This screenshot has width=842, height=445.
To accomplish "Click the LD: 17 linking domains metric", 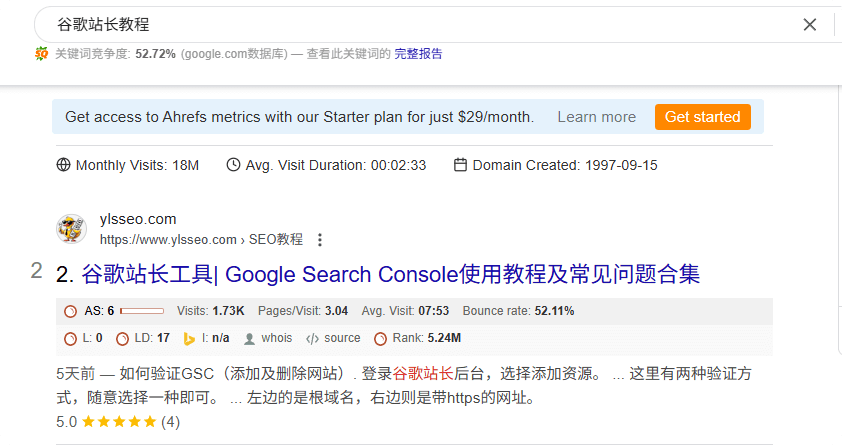I will [x=152, y=338].
